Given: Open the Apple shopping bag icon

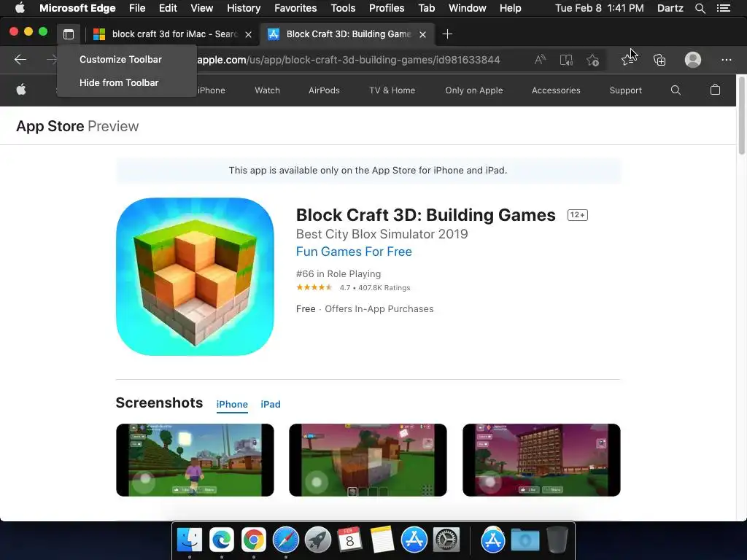Looking at the screenshot, I should click(x=715, y=90).
